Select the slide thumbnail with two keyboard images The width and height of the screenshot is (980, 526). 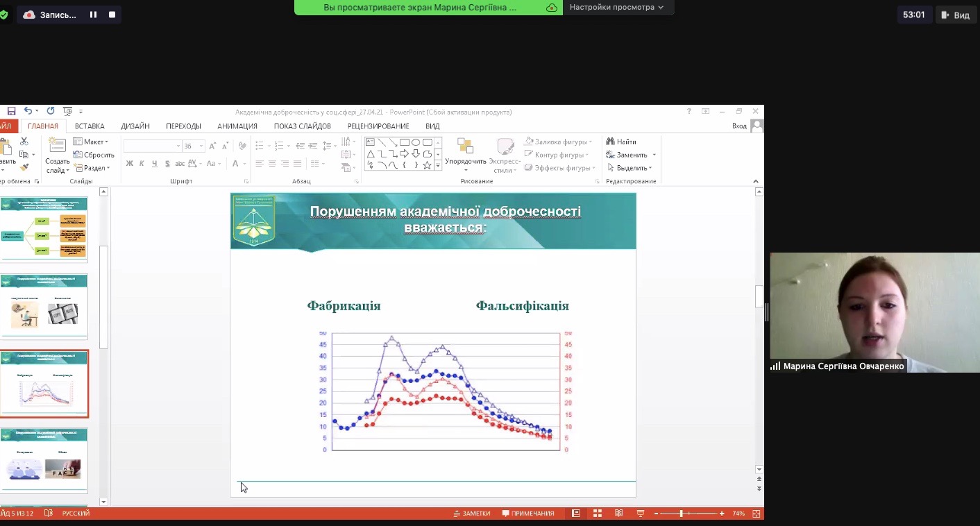[x=44, y=307]
